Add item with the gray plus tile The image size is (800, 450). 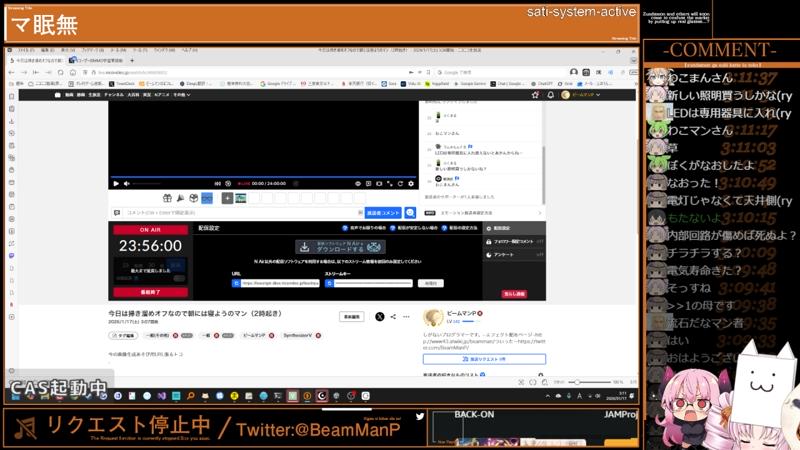click(x=228, y=198)
